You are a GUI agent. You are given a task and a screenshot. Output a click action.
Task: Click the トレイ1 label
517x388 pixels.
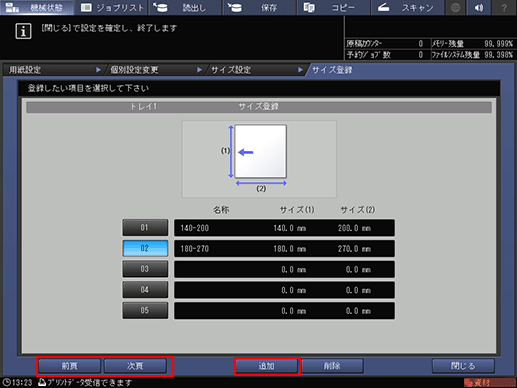coord(143,106)
